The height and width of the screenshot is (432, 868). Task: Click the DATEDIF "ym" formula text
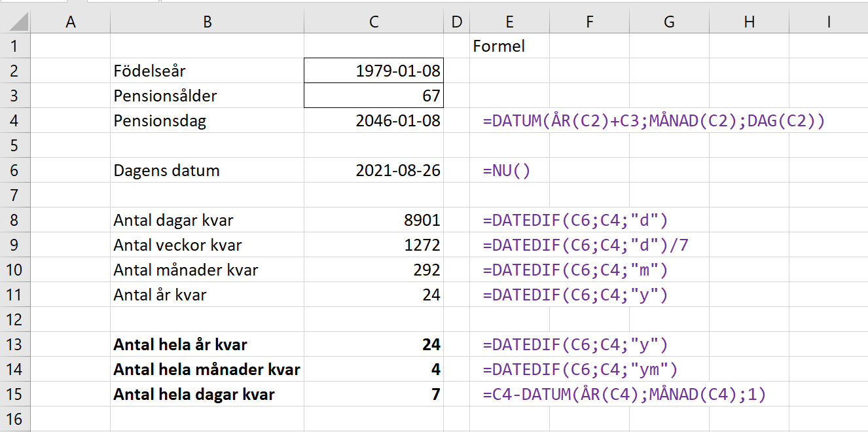click(x=580, y=370)
